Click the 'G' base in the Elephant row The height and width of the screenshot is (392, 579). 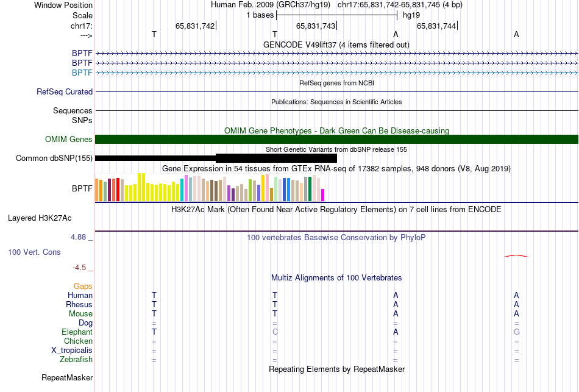pyautogui.click(x=516, y=332)
